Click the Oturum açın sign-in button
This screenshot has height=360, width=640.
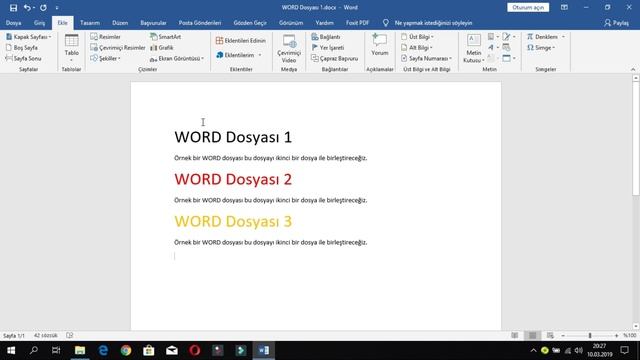click(x=528, y=7)
